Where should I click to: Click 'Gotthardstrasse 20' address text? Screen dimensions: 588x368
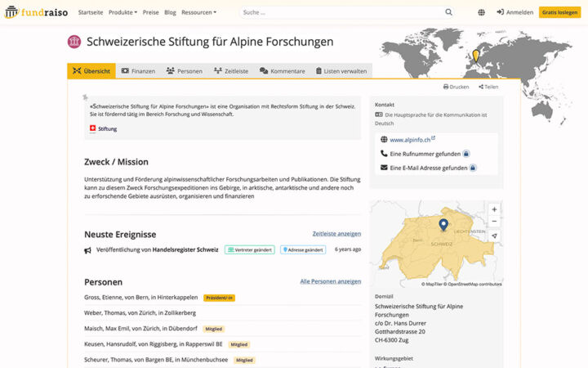399,331
